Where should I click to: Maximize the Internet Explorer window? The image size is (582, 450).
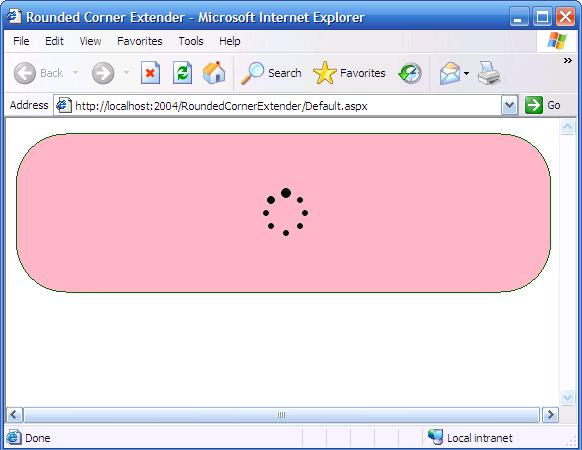542,17
